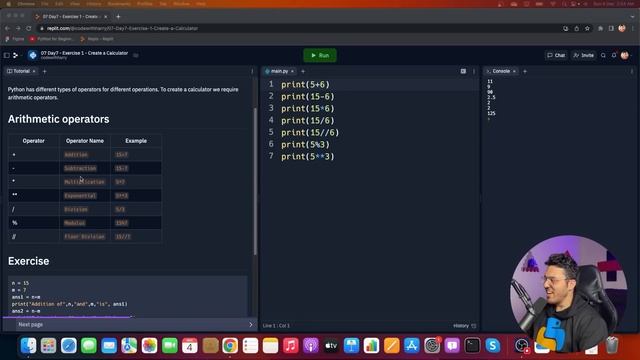The image size is (640, 360).
Task: Open Replit user avatar menu
Action: click(625, 55)
